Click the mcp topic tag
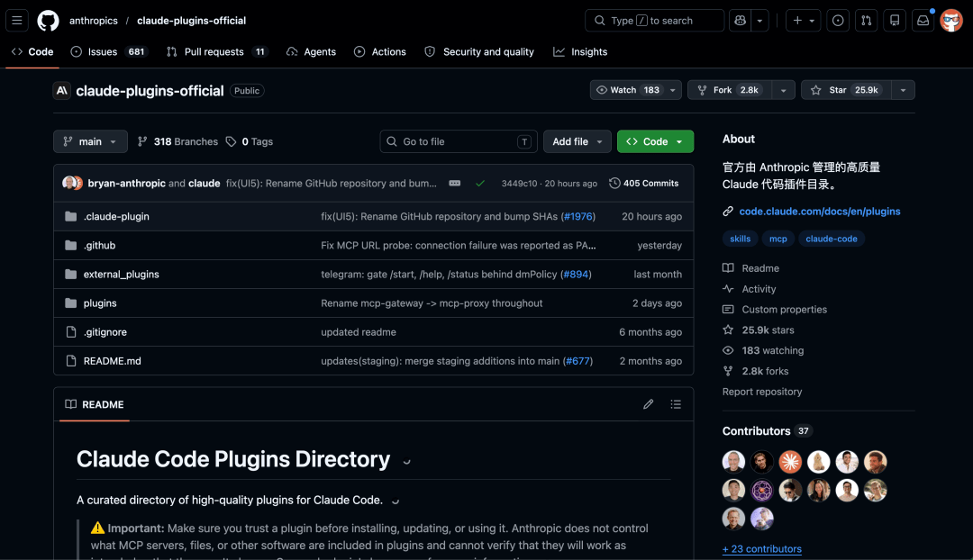973x560 pixels. click(778, 239)
